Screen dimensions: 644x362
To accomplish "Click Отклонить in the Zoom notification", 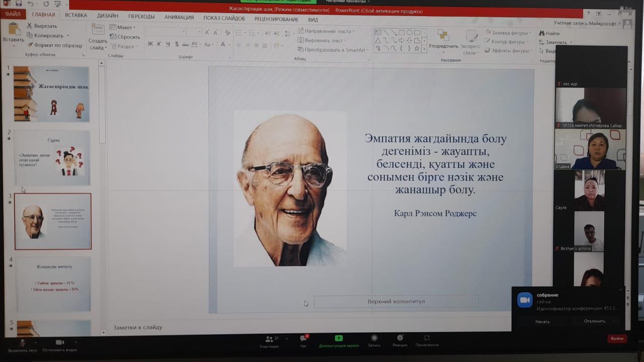I will [594, 321].
